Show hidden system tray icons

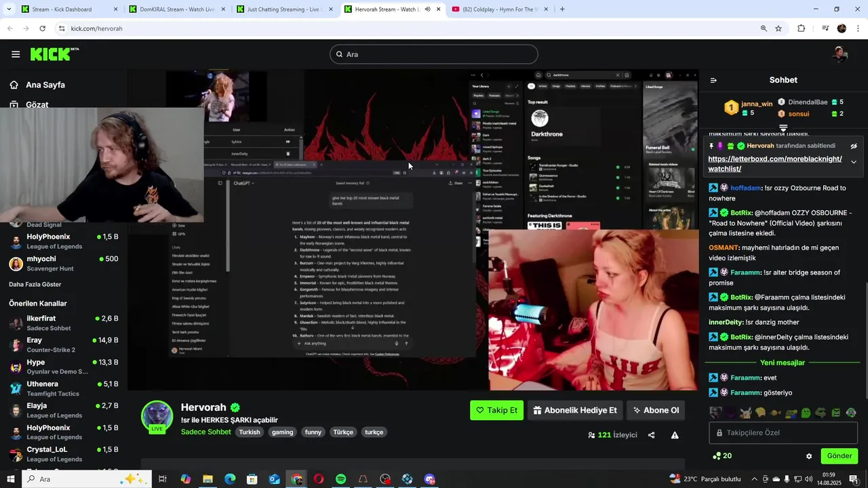click(754, 479)
